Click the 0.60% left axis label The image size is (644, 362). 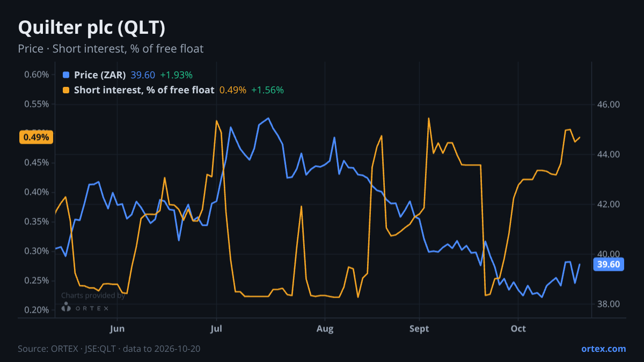click(x=36, y=75)
